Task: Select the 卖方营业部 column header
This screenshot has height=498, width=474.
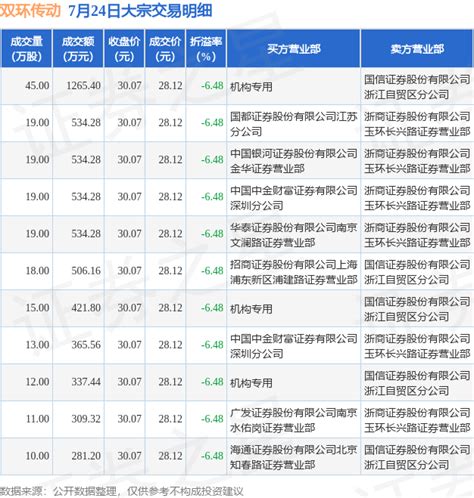Action: (417, 49)
